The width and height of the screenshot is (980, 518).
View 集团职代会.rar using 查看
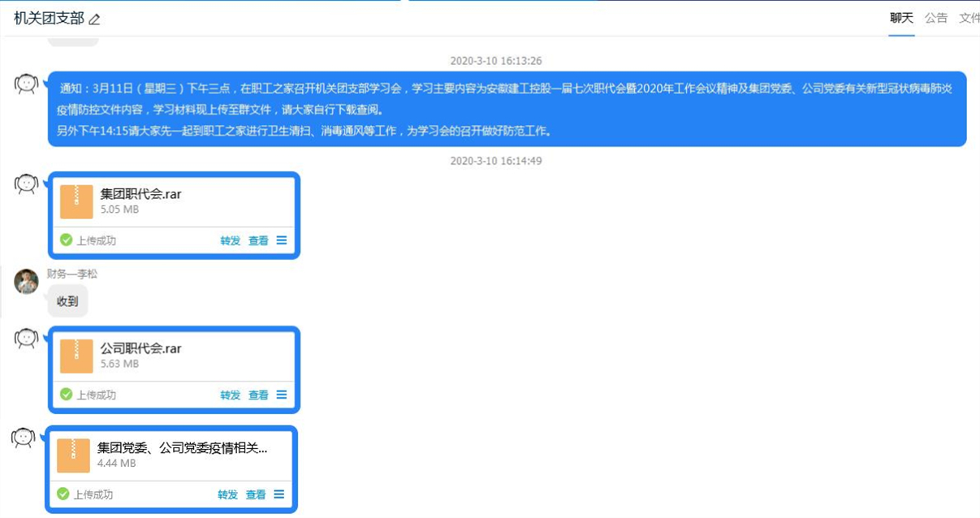pos(258,240)
